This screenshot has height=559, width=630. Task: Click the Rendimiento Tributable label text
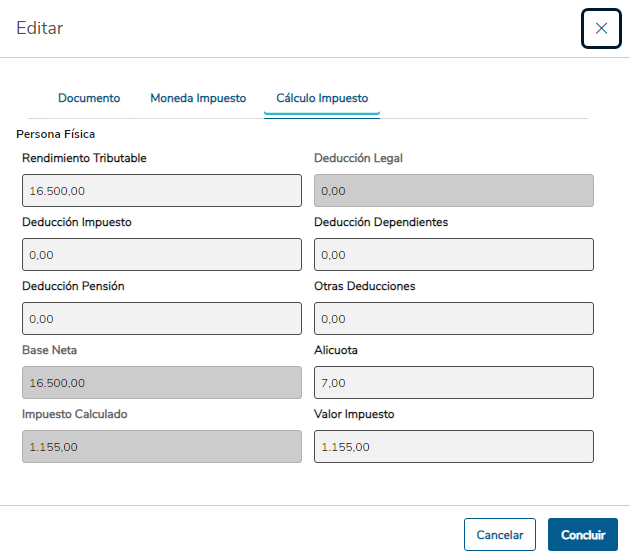click(85, 158)
